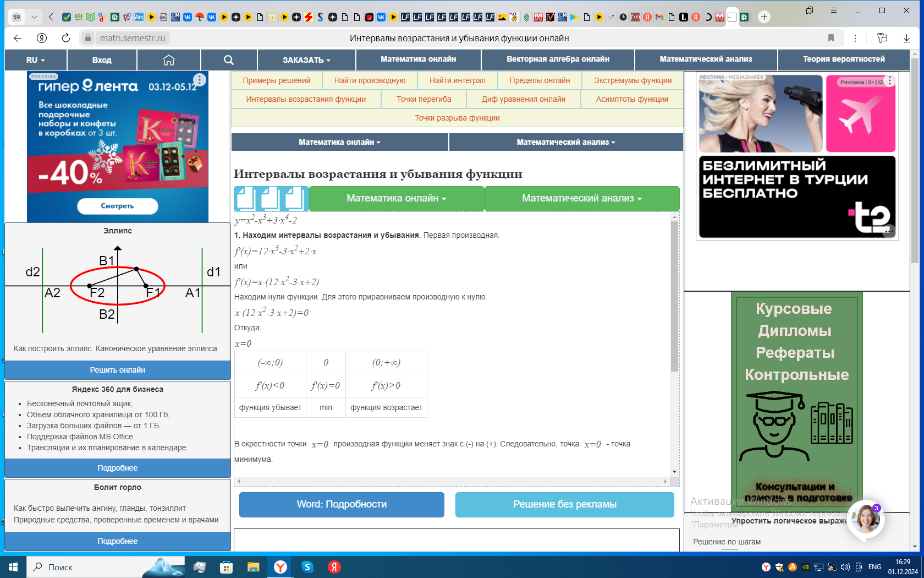The image size is (924, 578).
Task: Click the solution panel horizontal scrollbar
Action: [452, 481]
